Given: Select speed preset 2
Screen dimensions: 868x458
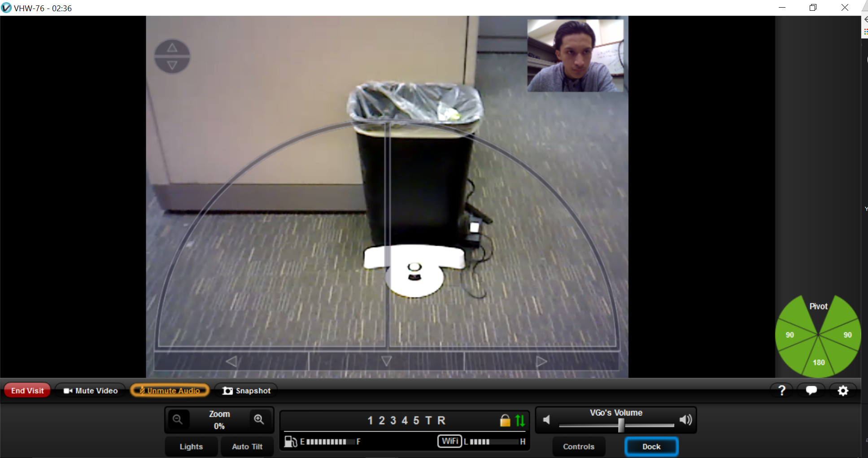Looking at the screenshot, I should (382, 421).
